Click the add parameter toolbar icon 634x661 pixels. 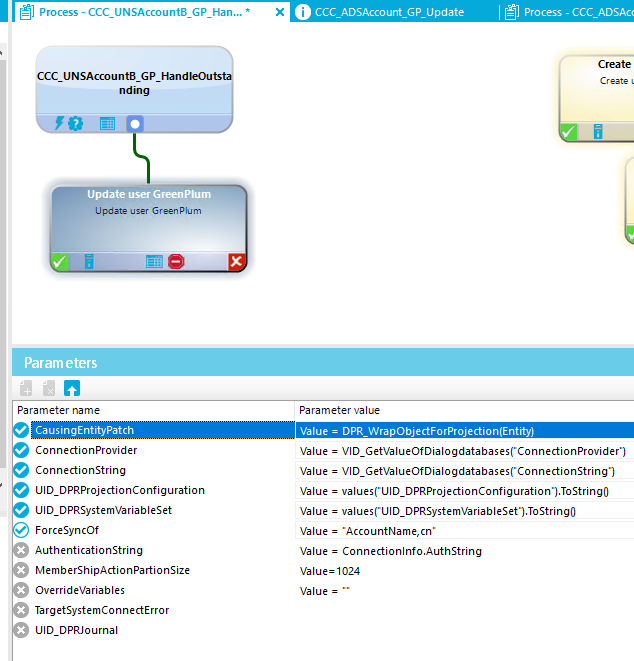[26, 388]
